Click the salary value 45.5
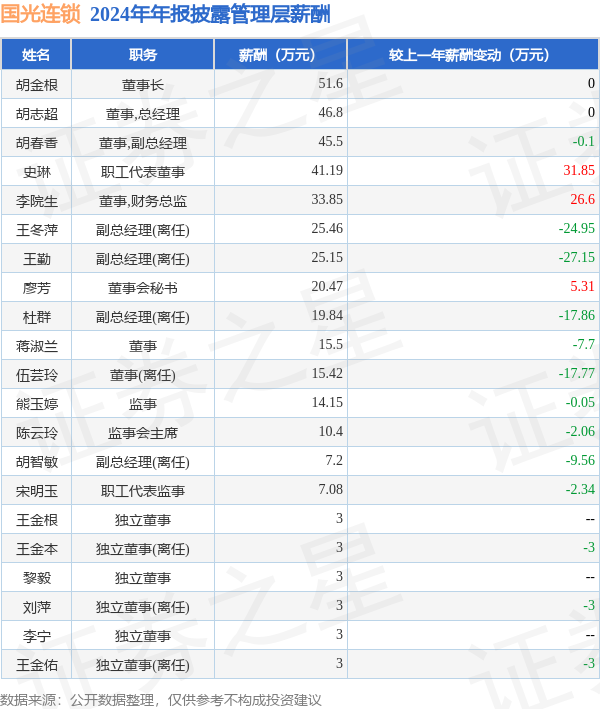The width and height of the screenshot is (600, 709). pos(331,141)
